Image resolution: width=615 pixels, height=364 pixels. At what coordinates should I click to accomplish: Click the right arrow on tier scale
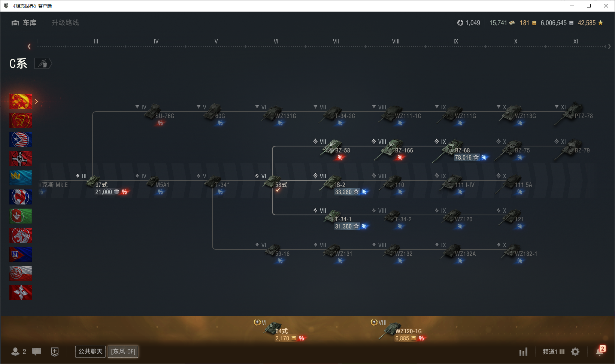(x=609, y=46)
